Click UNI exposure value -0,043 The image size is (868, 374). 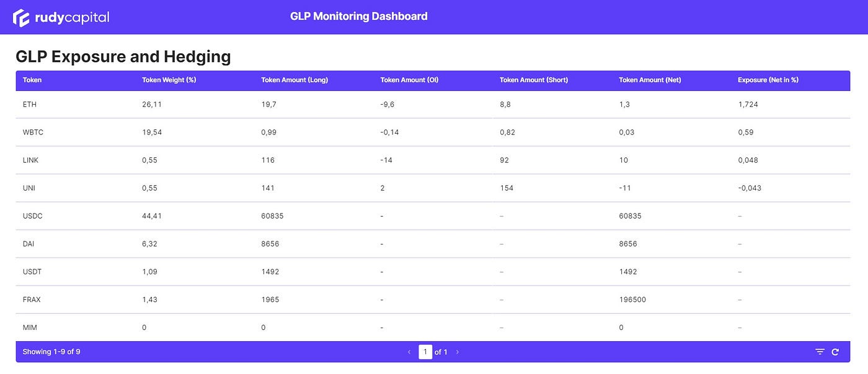[x=750, y=188]
